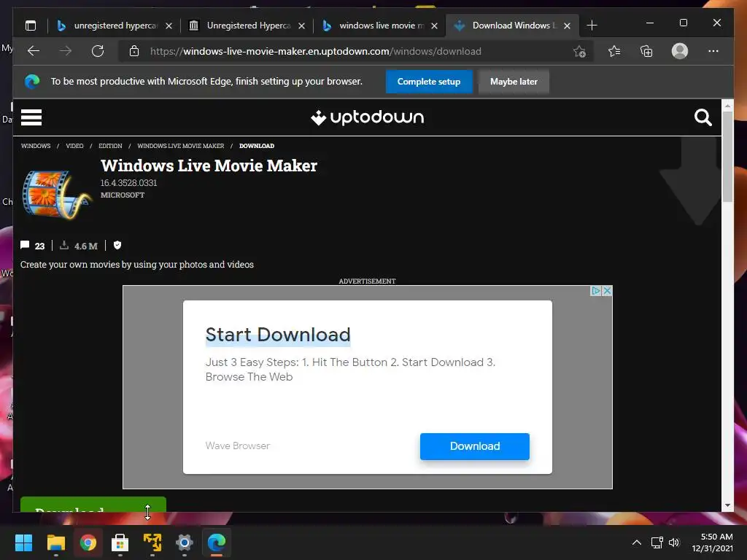Close the Unregistered Hypercam archive tab

(301, 26)
